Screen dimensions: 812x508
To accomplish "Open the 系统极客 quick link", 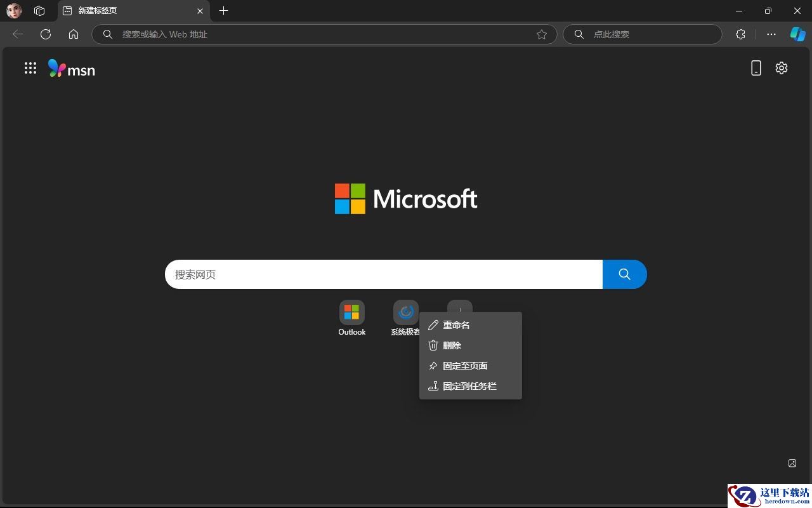I will [x=406, y=318].
